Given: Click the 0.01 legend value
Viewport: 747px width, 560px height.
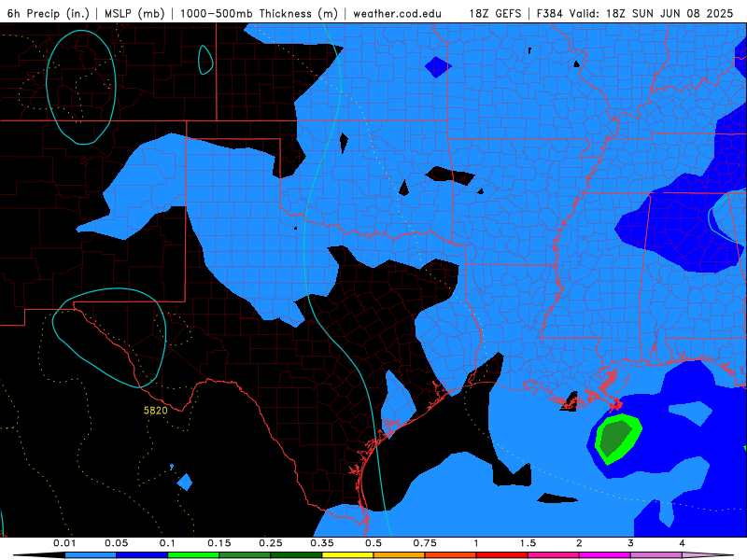Looking at the screenshot, I should point(64,543).
